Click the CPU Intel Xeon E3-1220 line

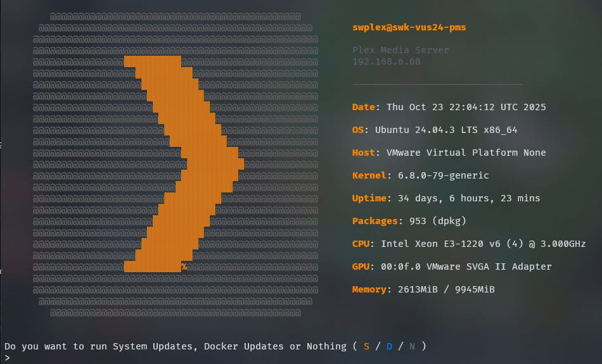coord(482,244)
